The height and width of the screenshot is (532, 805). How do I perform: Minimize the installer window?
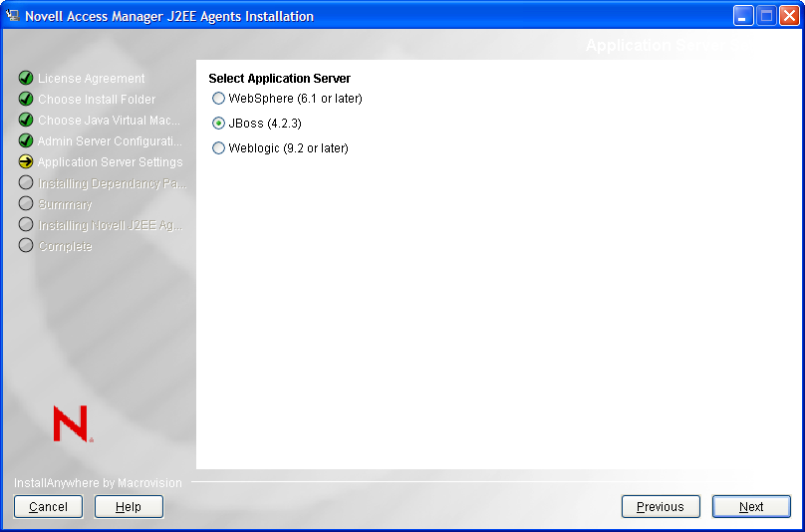pyautogui.click(x=742, y=16)
